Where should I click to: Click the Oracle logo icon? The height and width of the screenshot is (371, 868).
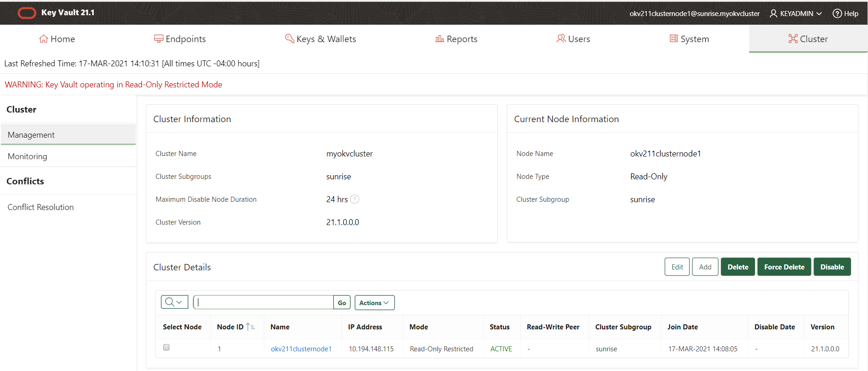point(27,13)
